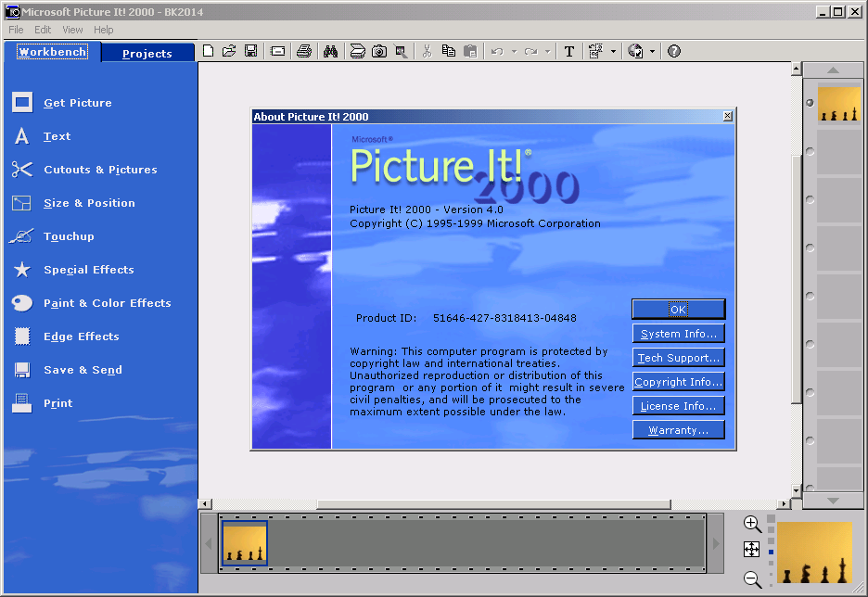This screenshot has width=868, height=597.
Task: Open the Undo history dropdown arrow
Action: point(514,52)
